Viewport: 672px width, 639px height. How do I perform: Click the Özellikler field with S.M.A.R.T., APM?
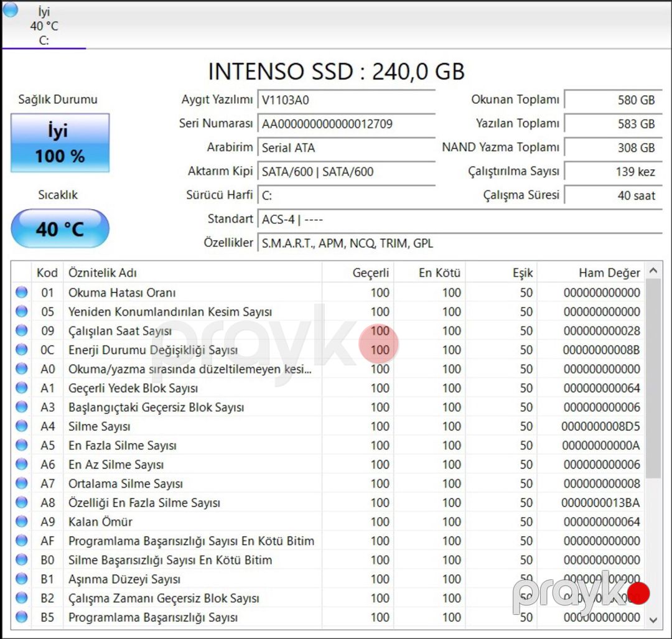(x=460, y=243)
